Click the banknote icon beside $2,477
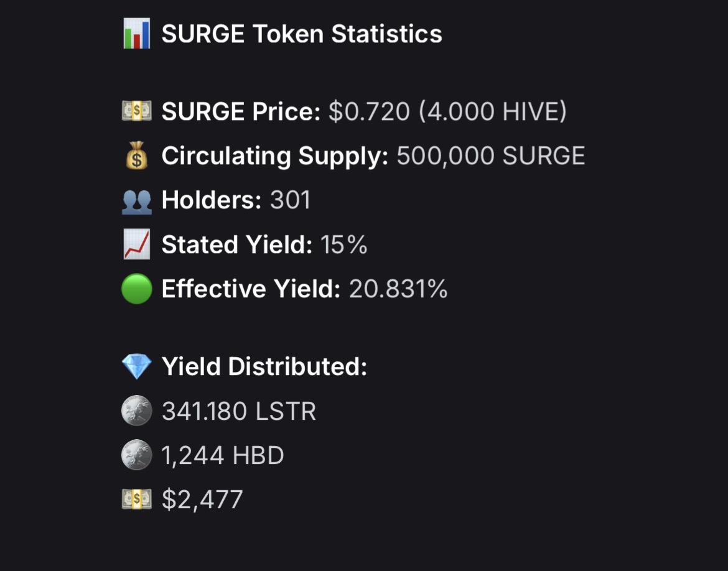Screen dimensions: 728x571 (136, 499)
